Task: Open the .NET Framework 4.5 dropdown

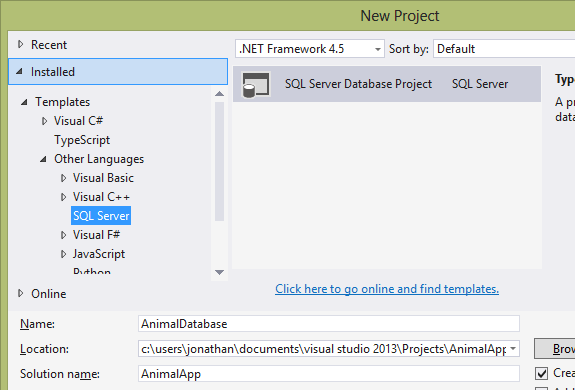Action: 310,49
